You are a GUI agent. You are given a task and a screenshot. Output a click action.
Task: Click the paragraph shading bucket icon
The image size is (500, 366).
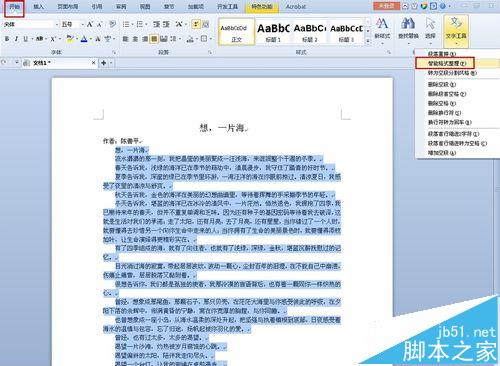point(190,39)
